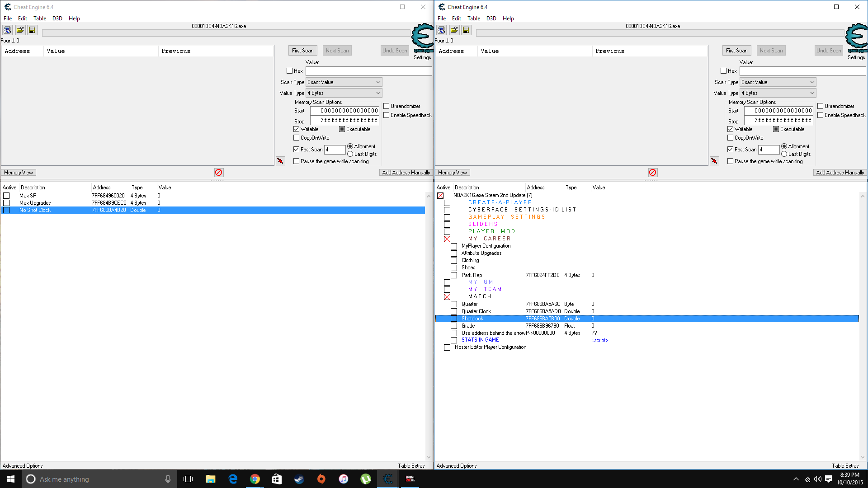Click the select process icon in left window

pyautogui.click(x=7, y=30)
